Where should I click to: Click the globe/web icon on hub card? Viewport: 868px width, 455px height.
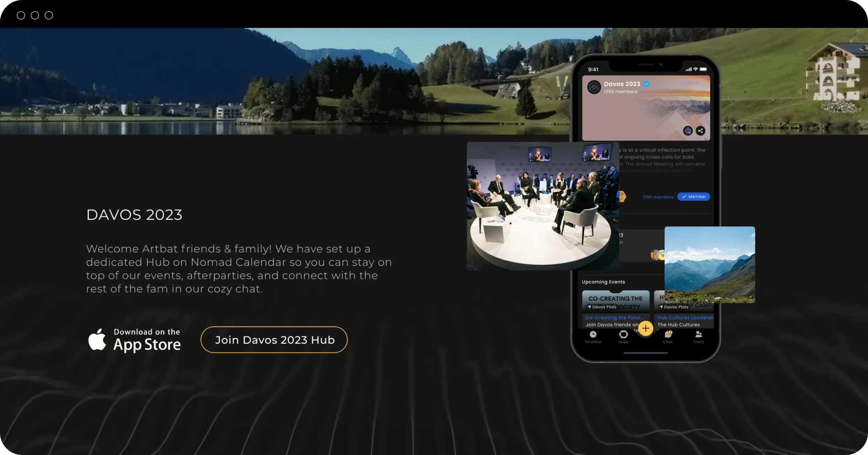pyautogui.click(x=687, y=131)
